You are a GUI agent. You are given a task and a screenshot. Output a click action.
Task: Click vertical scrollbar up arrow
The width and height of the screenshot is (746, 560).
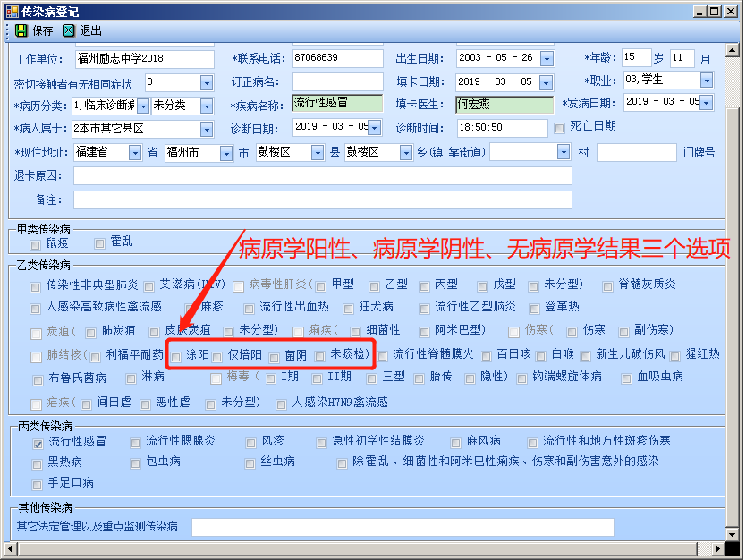(x=733, y=50)
